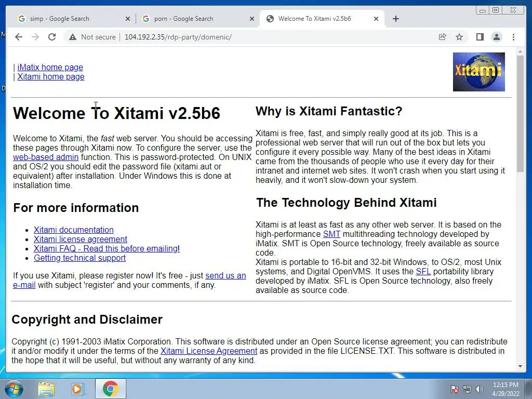532x399 pixels.
Task: Open Xitami license agreement list link
Action: tap(81, 239)
